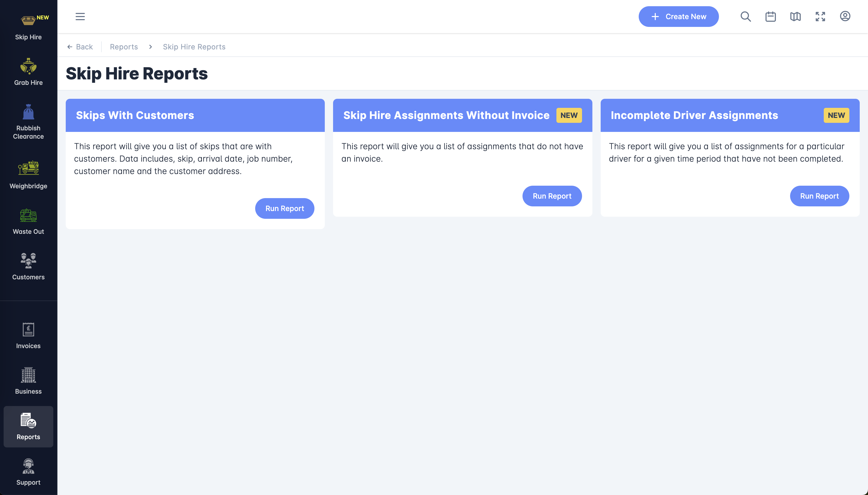The height and width of the screenshot is (495, 868).
Task: Open the Customers page
Action: pyautogui.click(x=28, y=267)
